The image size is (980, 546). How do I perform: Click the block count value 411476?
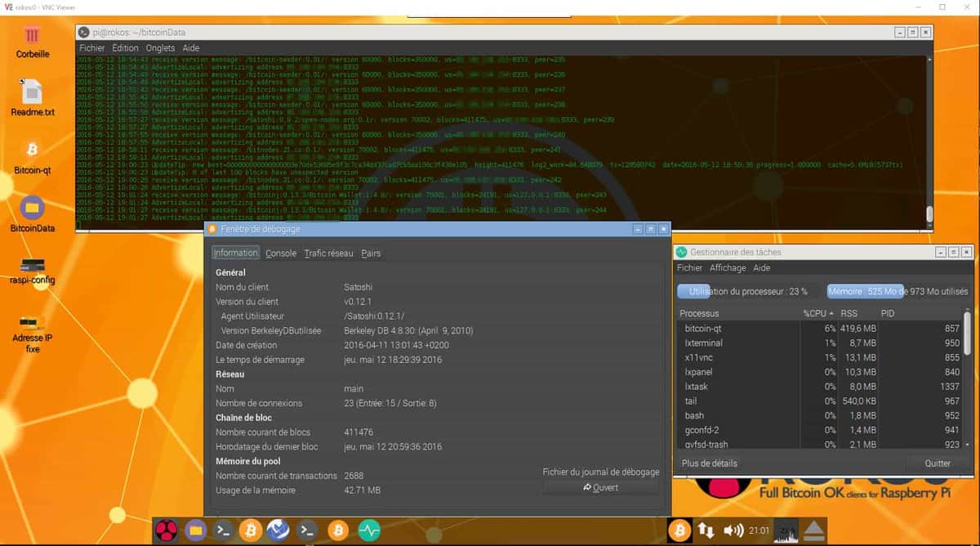[x=359, y=432]
